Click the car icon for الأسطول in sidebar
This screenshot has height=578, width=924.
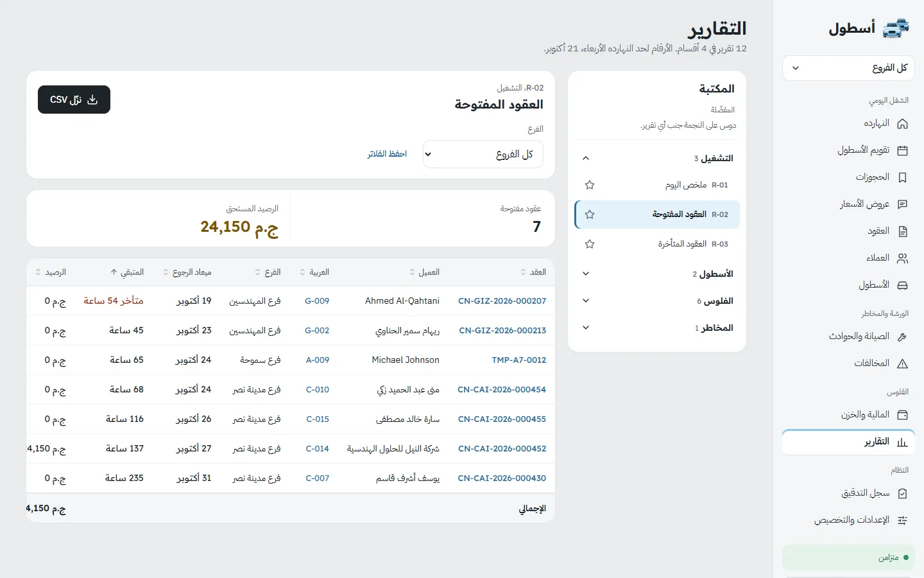click(902, 285)
